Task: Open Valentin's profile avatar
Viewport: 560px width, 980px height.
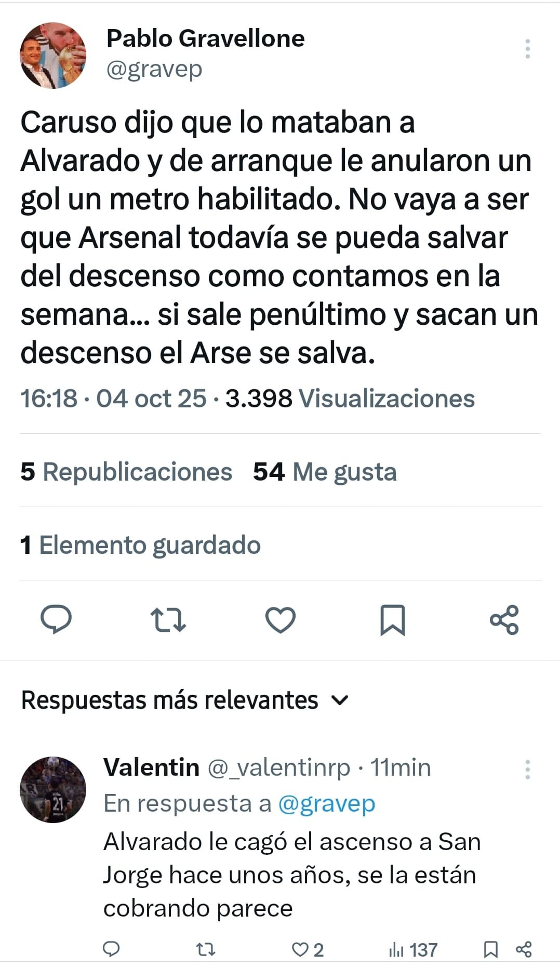Action: [x=53, y=789]
